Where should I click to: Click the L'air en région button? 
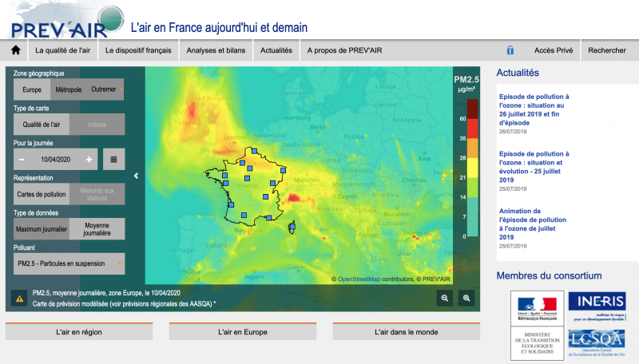78,332
